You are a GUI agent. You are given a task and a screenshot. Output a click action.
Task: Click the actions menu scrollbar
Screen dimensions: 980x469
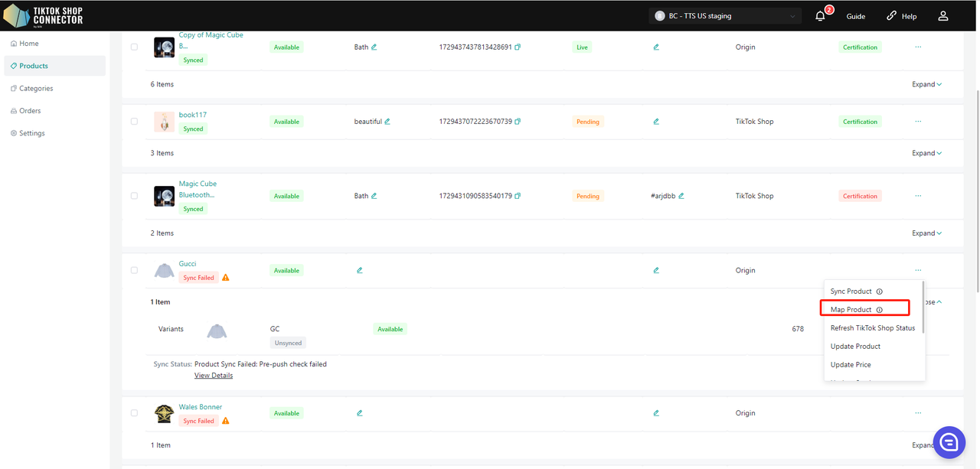923,307
